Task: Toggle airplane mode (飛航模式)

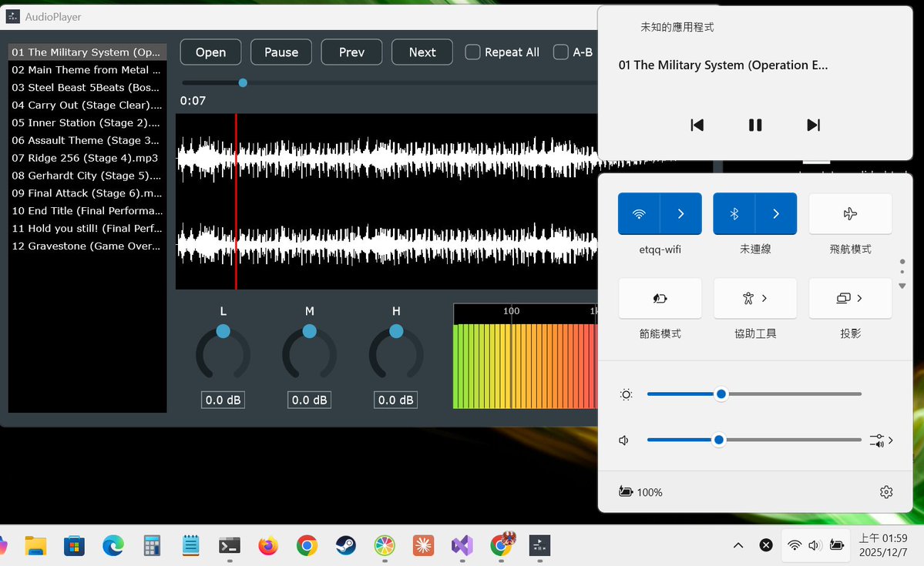Action: (x=850, y=214)
